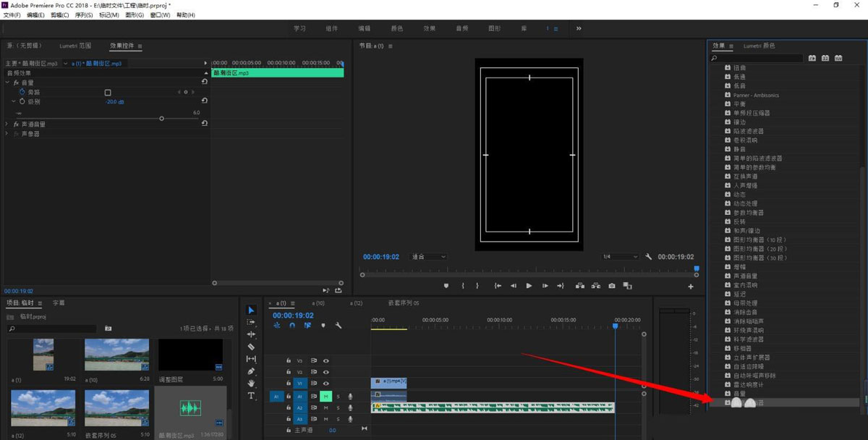The height and width of the screenshot is (440, 868).
Task: Toggle the 旁路 bypass checkbox
Action: pyautogui.click(x=108, y=93)
